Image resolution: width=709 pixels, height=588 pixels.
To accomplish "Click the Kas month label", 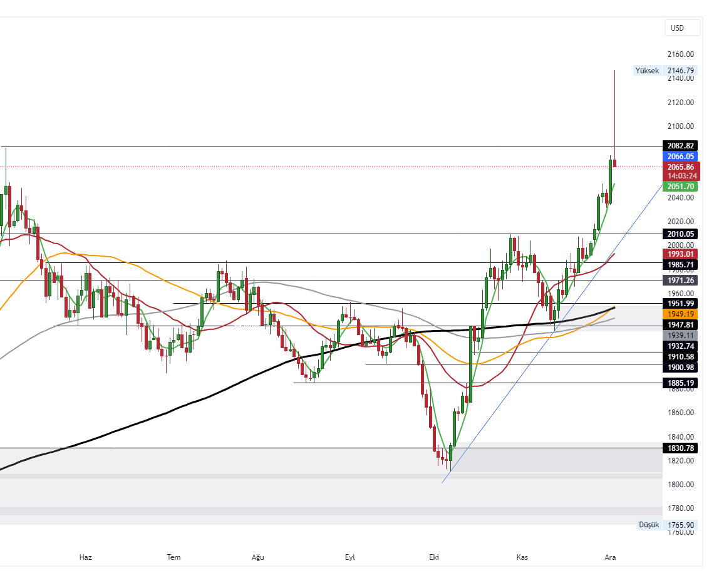I will (x=522, y=557).
